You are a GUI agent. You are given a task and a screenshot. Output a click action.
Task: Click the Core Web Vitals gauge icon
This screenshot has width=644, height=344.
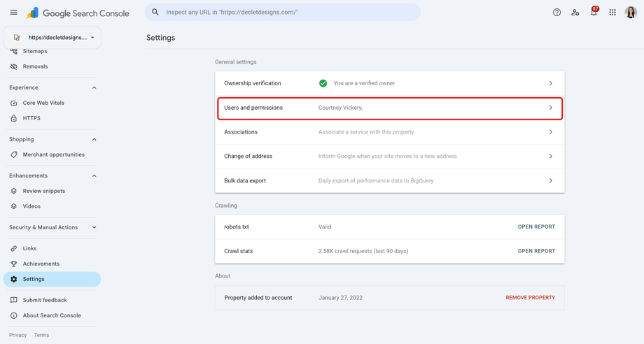pos(13,103)
